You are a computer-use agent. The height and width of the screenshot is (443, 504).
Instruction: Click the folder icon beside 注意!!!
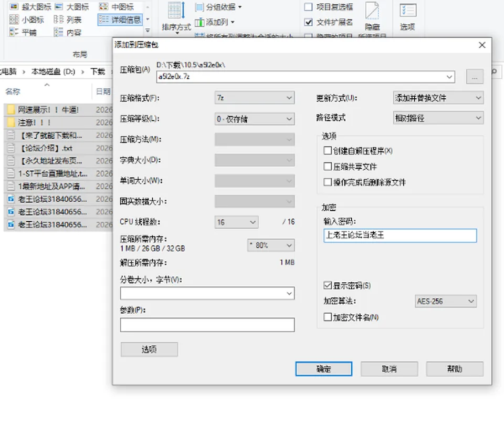(11, 122)
